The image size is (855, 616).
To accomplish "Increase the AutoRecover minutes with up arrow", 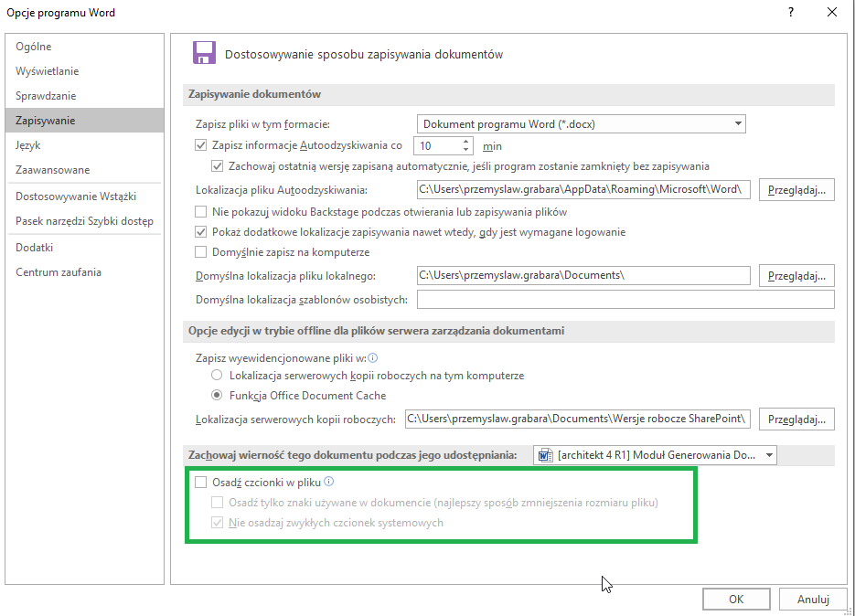I will [x=465, y=142].
